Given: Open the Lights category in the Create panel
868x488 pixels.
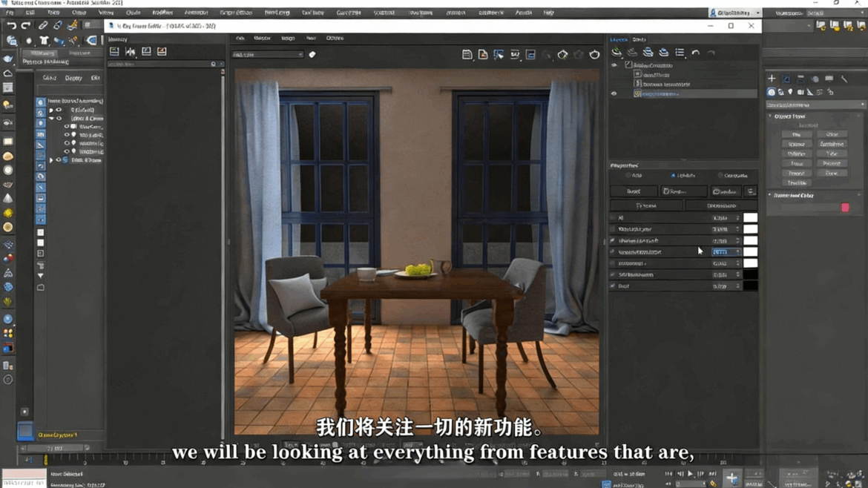Looking at the screenshot, I should pyautogui.click(x=791, y=93).
